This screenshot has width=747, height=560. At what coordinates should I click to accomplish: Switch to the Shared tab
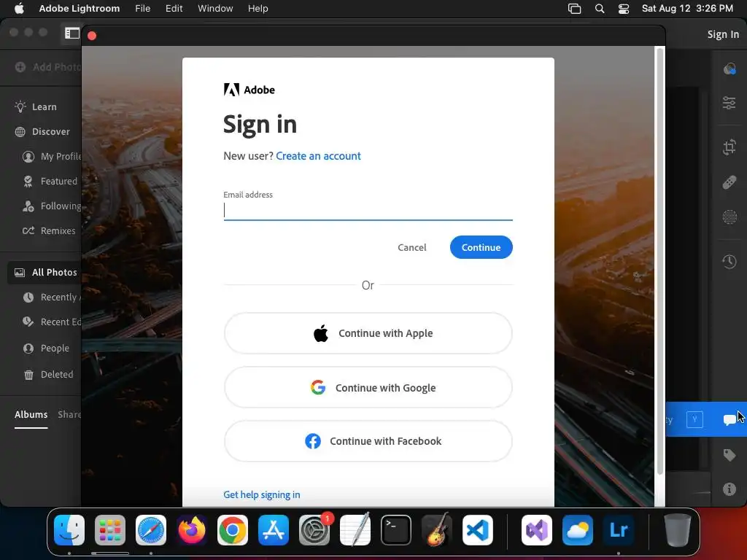coord(69,414)
